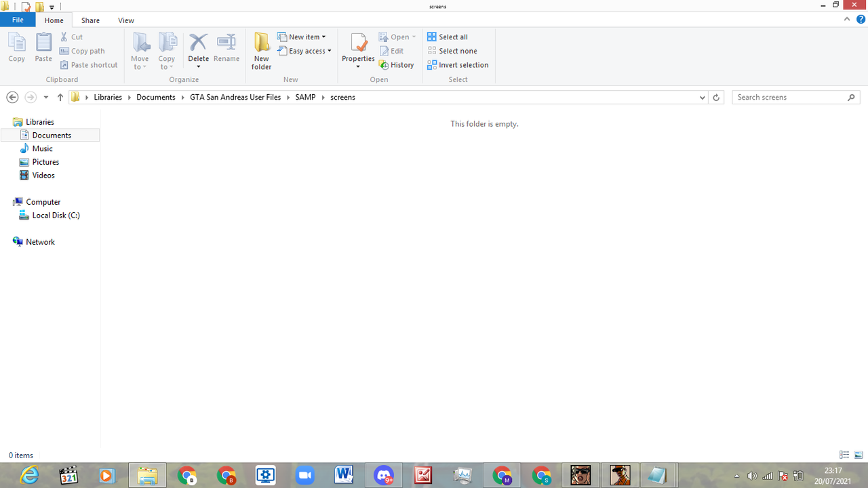The image size is (868, 488).
Task: Click Invert selection
Action: point(458,65)
